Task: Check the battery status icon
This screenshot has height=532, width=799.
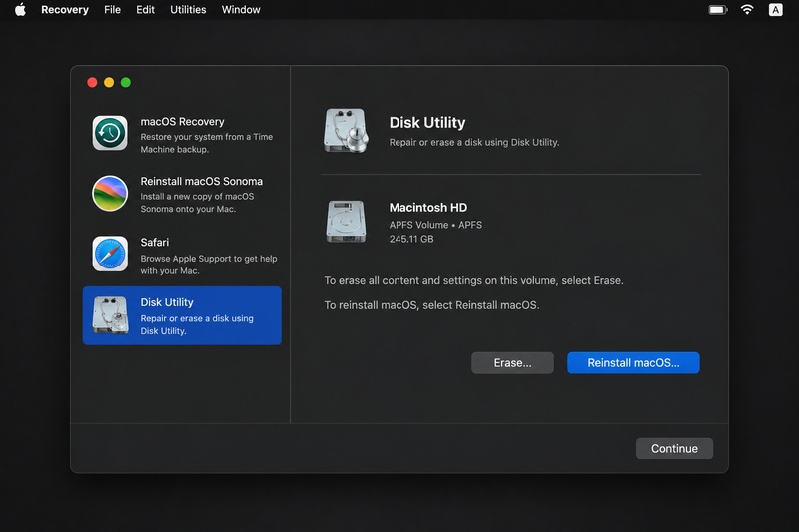Action: pyautogui.click(x=718, y=10)
